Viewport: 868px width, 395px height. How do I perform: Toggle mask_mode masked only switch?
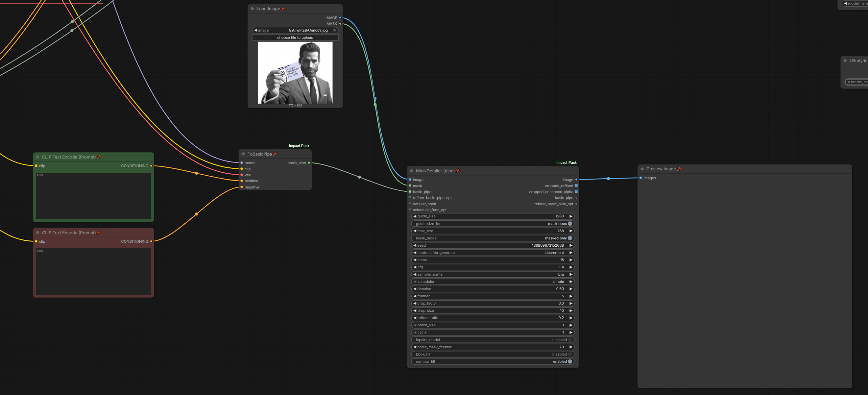(x=570, y=238)
